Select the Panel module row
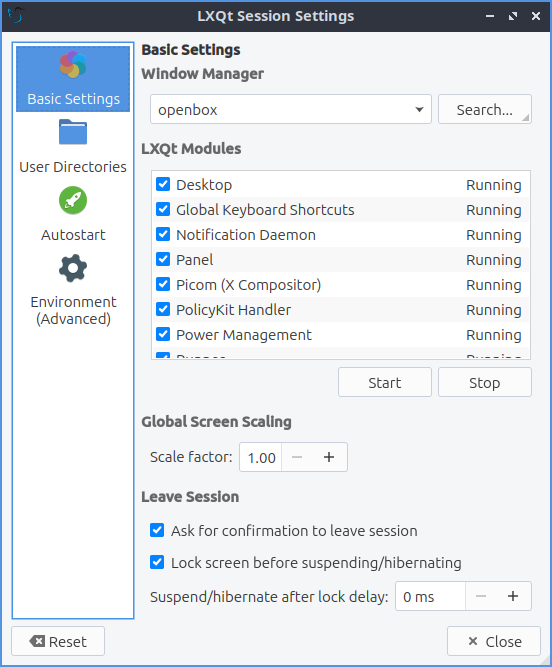This screenshot has width=552, height=667. tap(341, 259)
